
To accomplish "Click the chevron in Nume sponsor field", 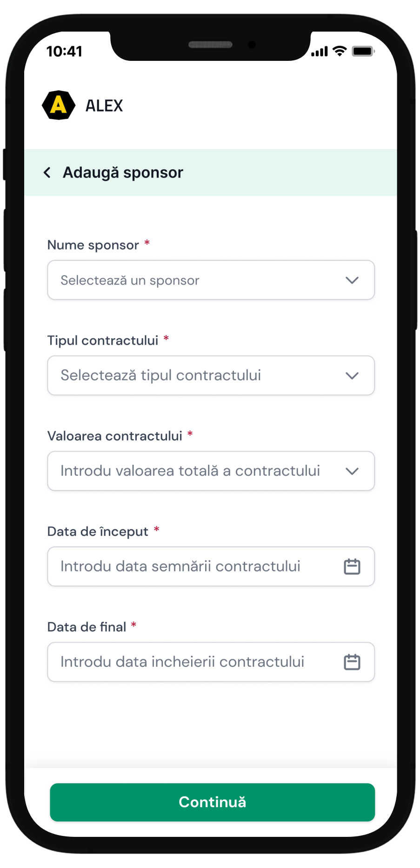I will click(x=352, y=280).
